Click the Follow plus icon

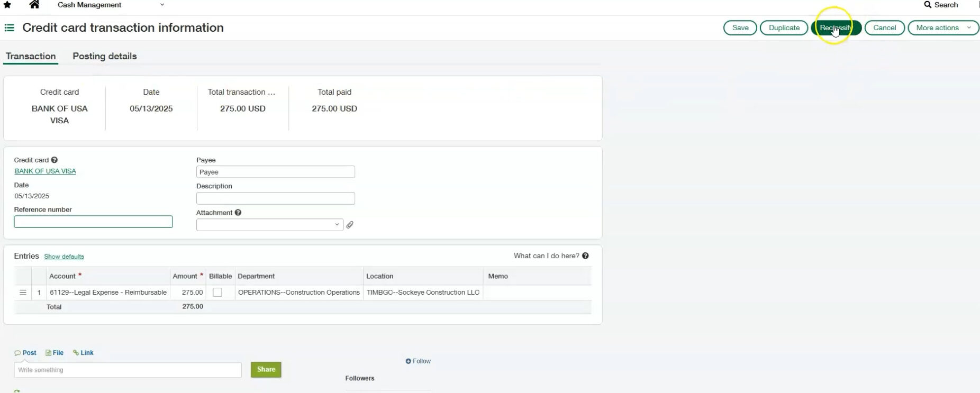[x=408, y=361]
